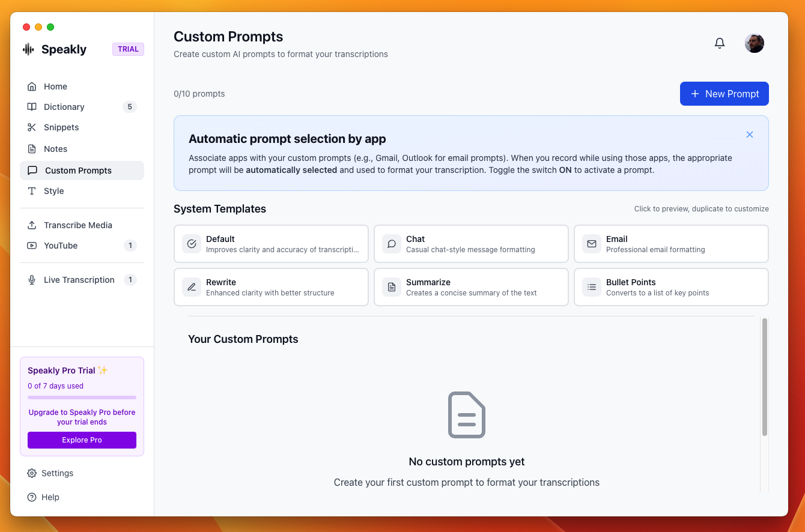Viewport: 805px width, 532px height.
Task: Open the Dictionary section in sidebar
Action: click(63, 107)
